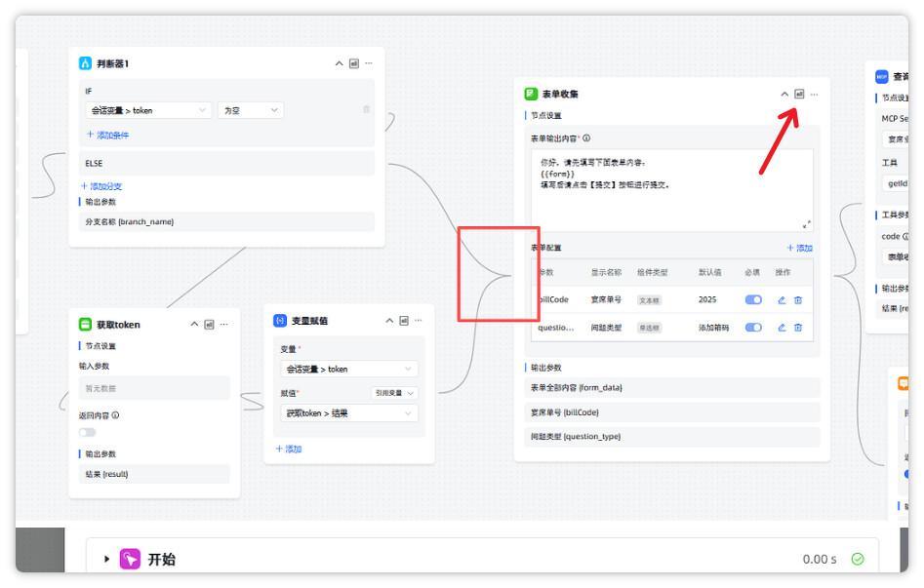Edit the billCode form row
Image resolution: width=924 pixels, height=588 pixels.
pyautogui.click(x=782, y=300)
